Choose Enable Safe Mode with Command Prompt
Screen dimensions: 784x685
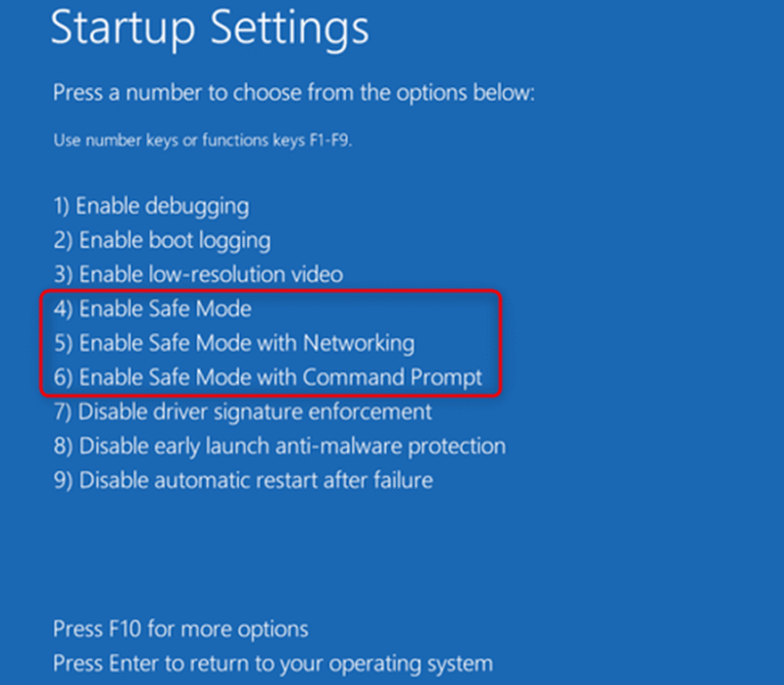click(x=268, y=378)
